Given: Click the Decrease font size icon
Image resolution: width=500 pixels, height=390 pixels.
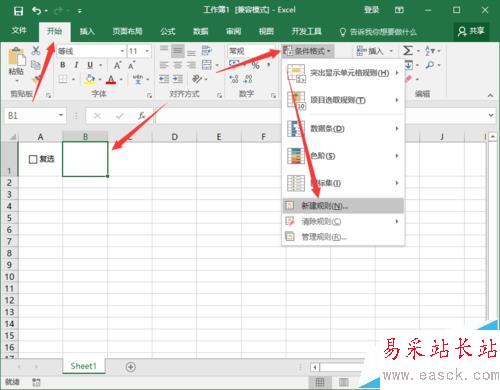Looking at the screenshot, I should 132,65.
